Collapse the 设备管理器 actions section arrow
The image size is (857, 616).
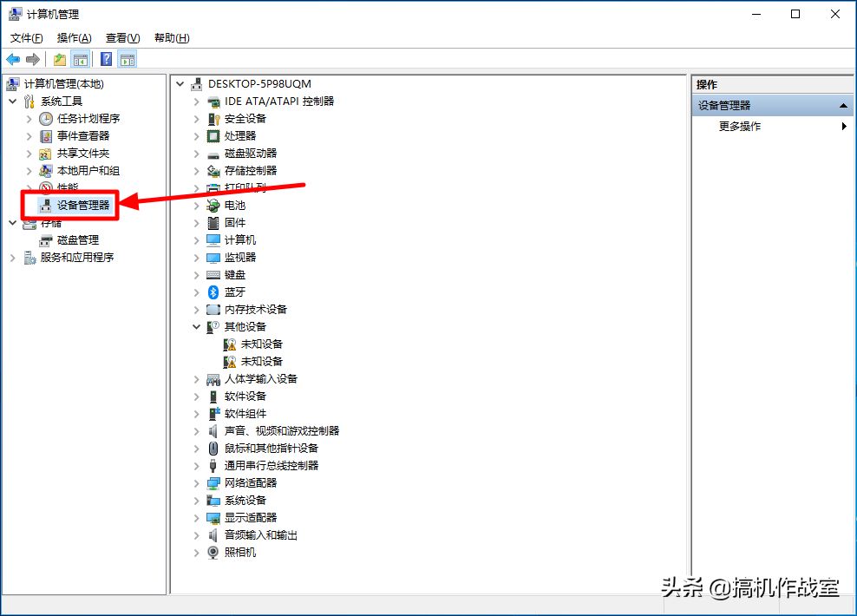tap(843, 106)
